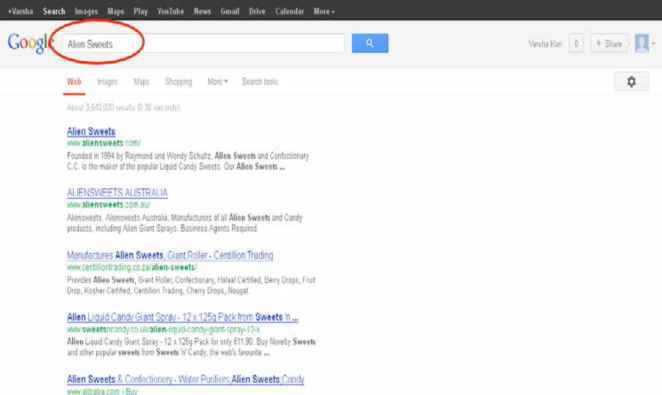This screenshot has width=662, height=395.
Task: Click the www.alibaba.com › Buy URL
Action: click(x=102, y=391)
